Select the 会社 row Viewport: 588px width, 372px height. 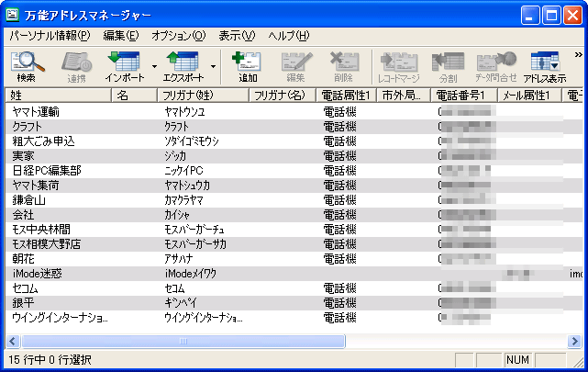click(294, 215)
